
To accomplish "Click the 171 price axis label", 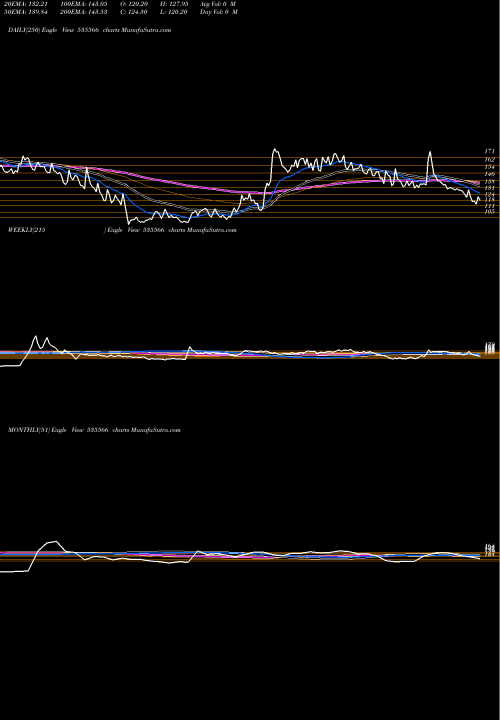I will pyautogui.click(x=489, y=151).
